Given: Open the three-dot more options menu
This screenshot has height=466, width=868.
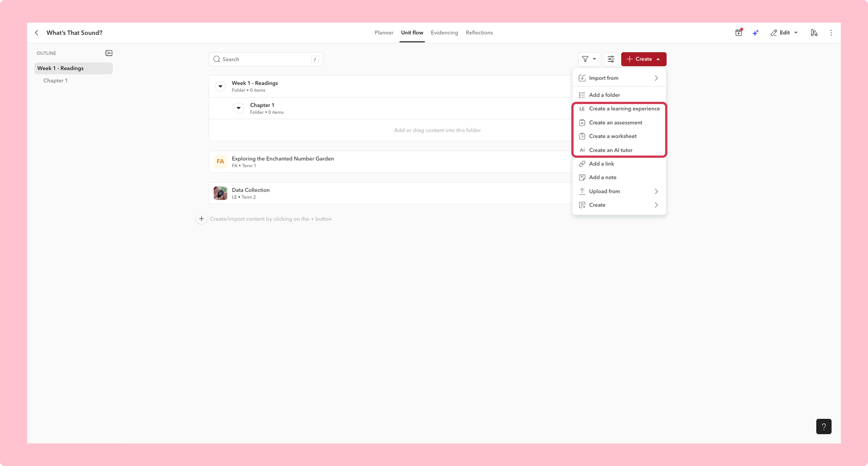Looking at the screenshot, I should tap(831, 33).
